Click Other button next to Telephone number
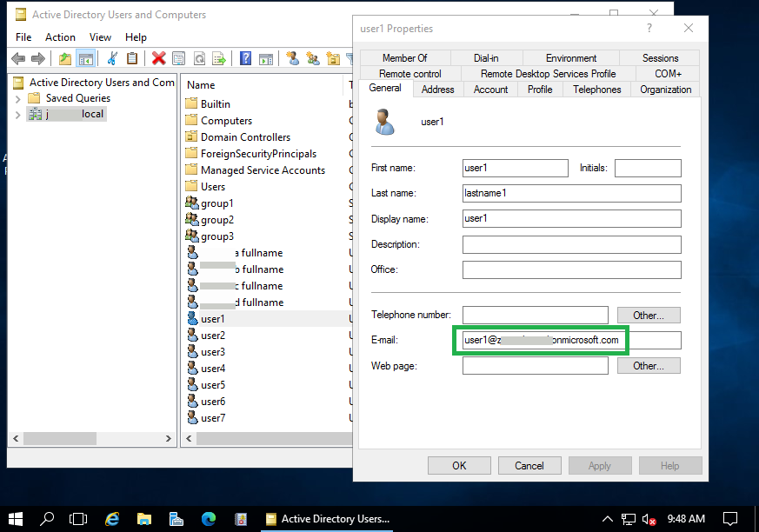Image resolution: width=759 pixels, height=532 pixels. 648,315
